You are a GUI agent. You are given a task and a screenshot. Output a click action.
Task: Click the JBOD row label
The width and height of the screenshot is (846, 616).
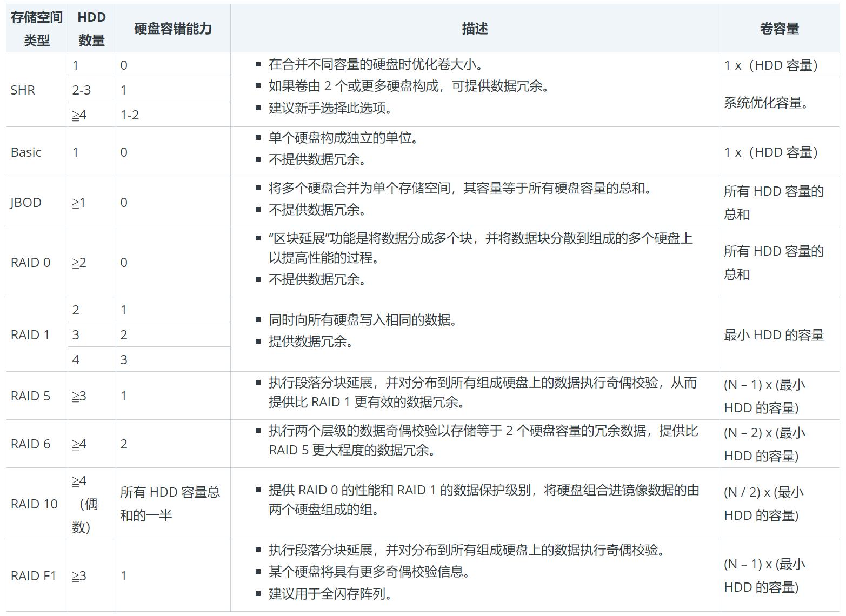pos(25,202)
